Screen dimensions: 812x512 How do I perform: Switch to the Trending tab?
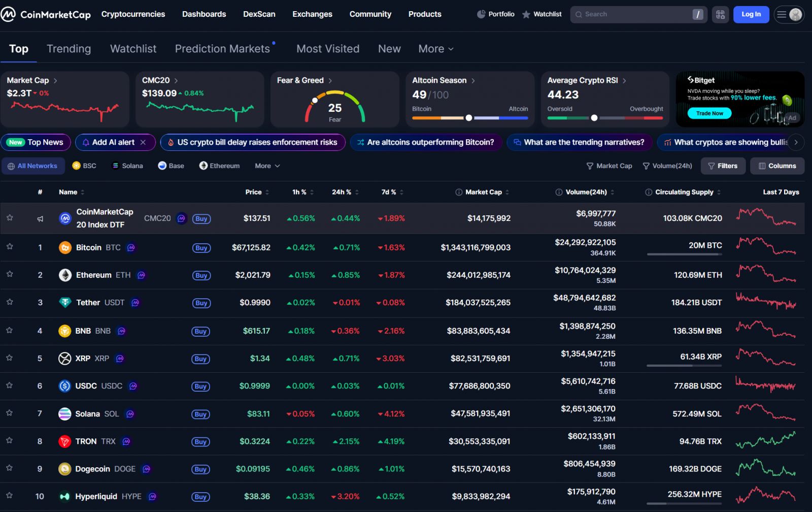point(69,49)
